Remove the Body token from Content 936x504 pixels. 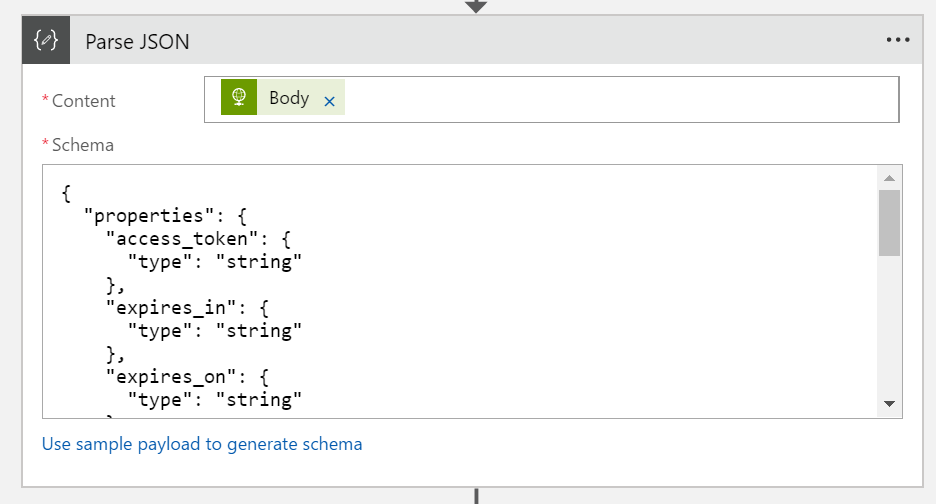click(x=329, y=101)
